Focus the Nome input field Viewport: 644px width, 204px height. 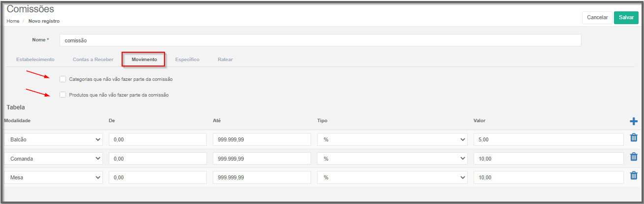[320, 40]
